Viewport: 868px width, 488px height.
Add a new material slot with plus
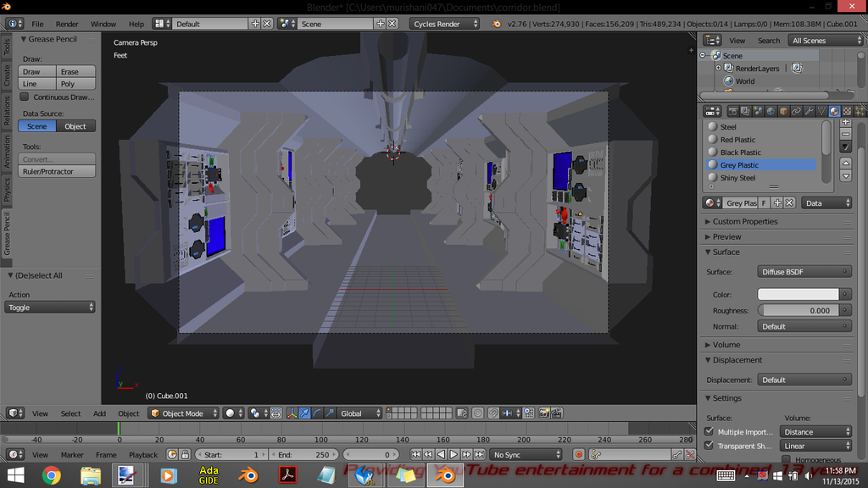845,122
